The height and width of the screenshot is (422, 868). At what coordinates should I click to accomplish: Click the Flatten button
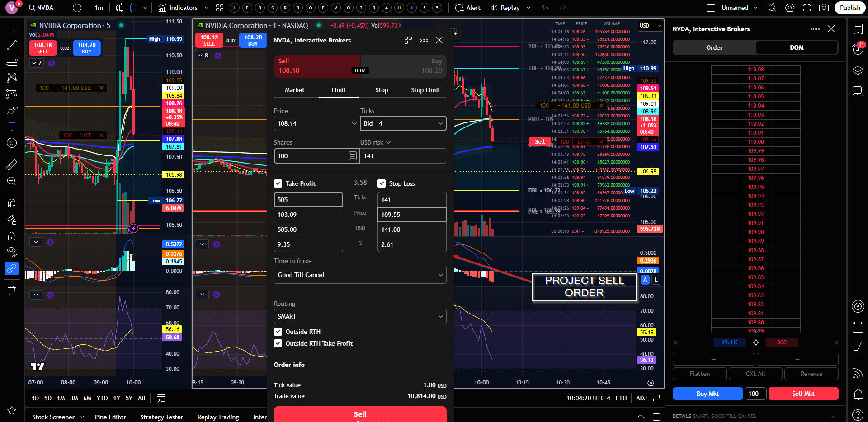pos(699,374)
